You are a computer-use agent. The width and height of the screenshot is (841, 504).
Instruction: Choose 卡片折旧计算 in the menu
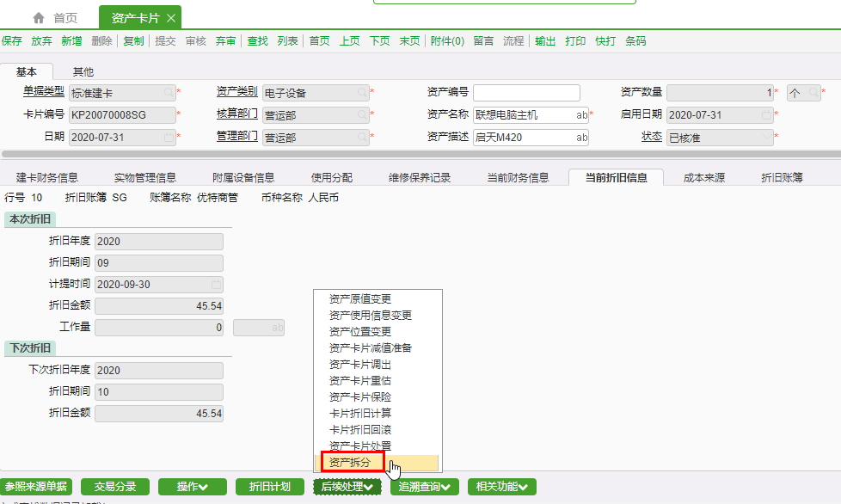[359, 414]
